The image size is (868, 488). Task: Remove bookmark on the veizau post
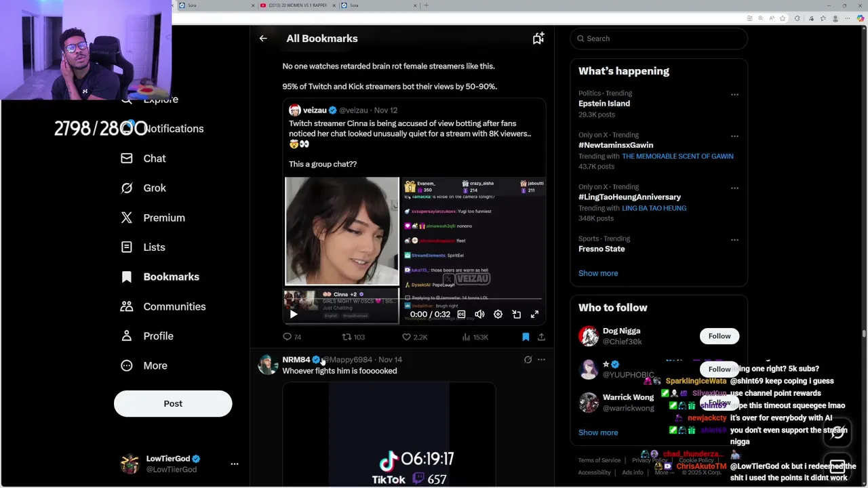(526, 337)
